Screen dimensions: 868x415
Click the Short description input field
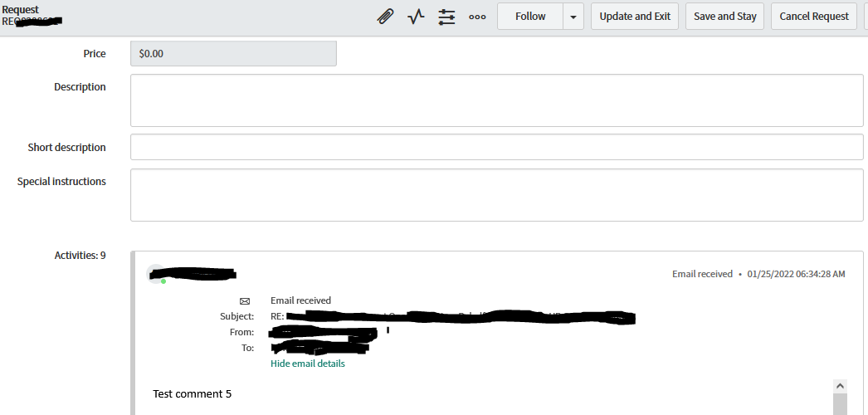[496, 147]
